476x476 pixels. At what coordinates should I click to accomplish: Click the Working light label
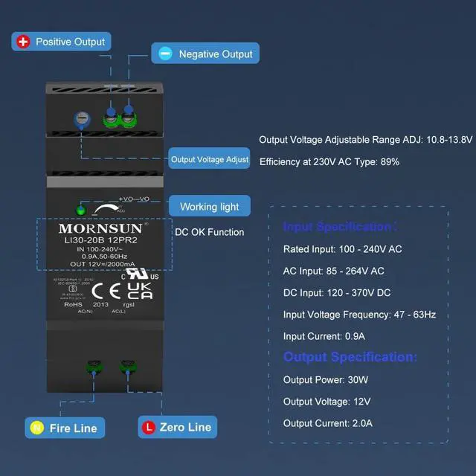210,206
